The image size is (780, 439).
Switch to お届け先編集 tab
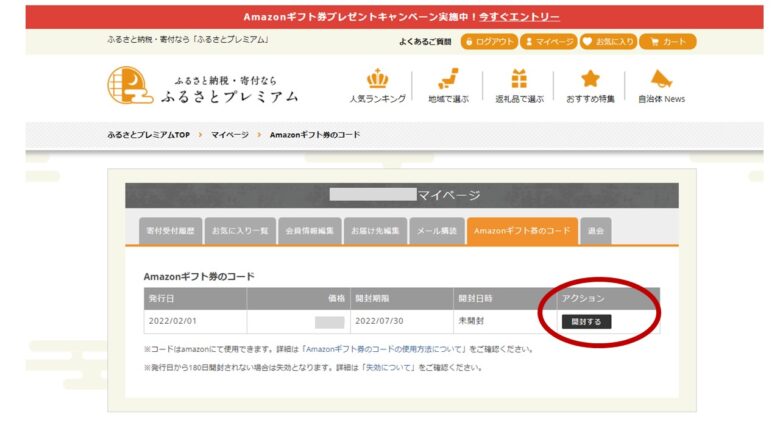click(x=376, y=231)
